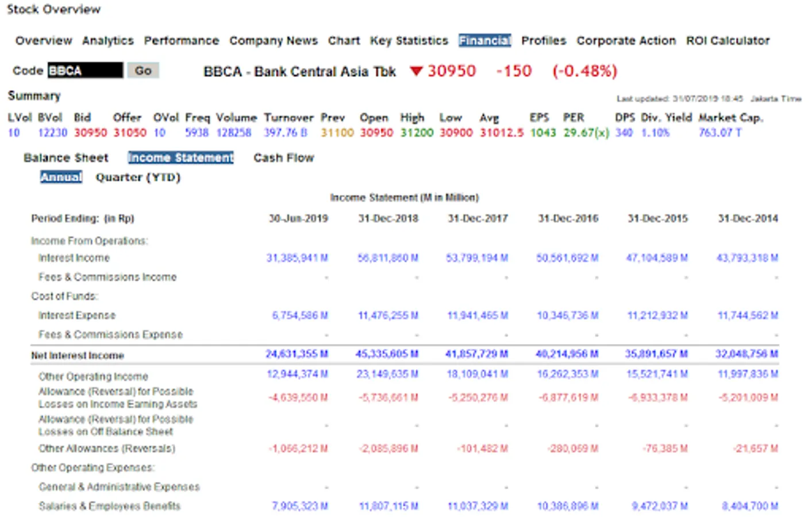Screen dimensions: 812x517
Task: Click Interest Income value for 30-Jun-2019
Action: coord(297,258)
